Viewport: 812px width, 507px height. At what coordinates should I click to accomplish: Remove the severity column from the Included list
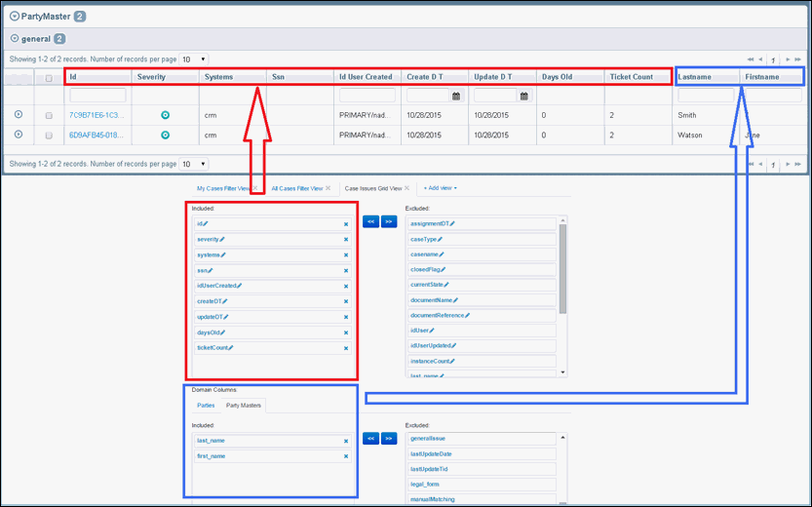pos(345,239)
